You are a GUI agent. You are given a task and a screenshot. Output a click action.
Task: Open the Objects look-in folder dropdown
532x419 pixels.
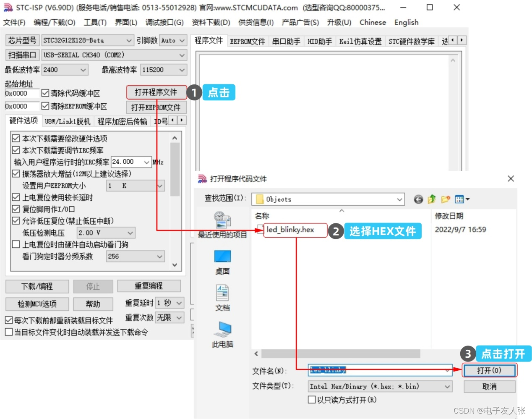coord(328,199)
